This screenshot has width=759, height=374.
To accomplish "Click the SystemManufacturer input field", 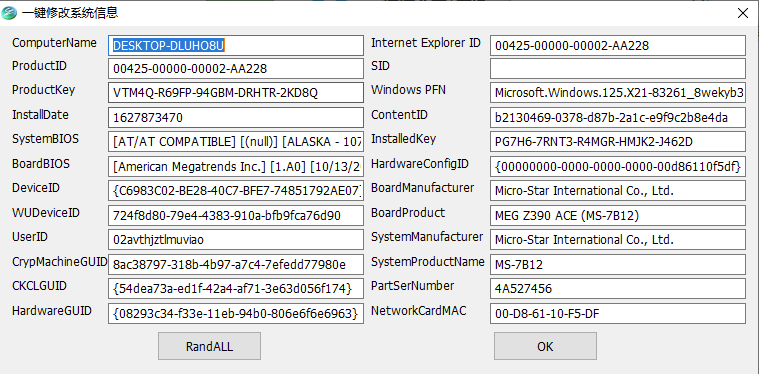I will click(618, 239).
